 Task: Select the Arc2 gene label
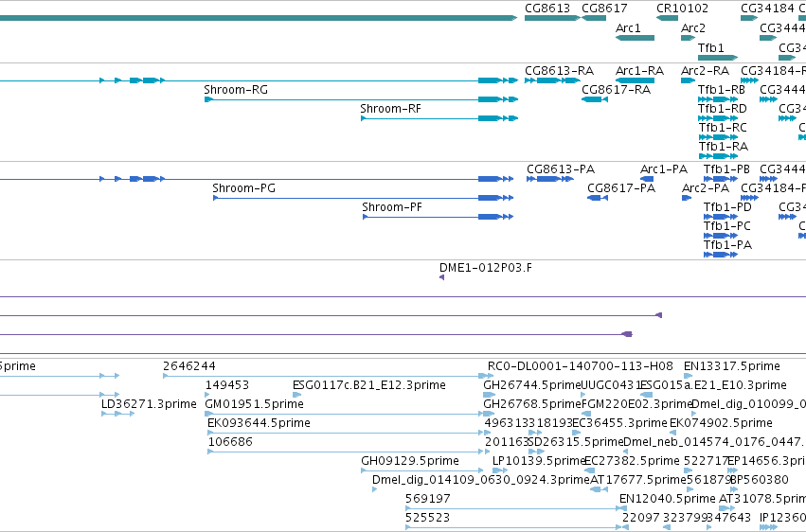coord(693,27)
